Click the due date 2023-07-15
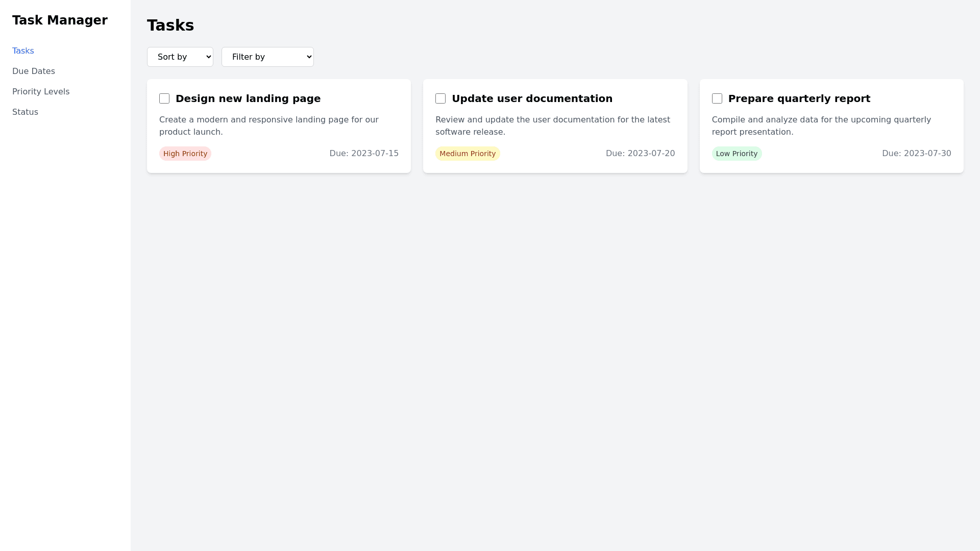The image size is (980, 551). click(364, 153)
